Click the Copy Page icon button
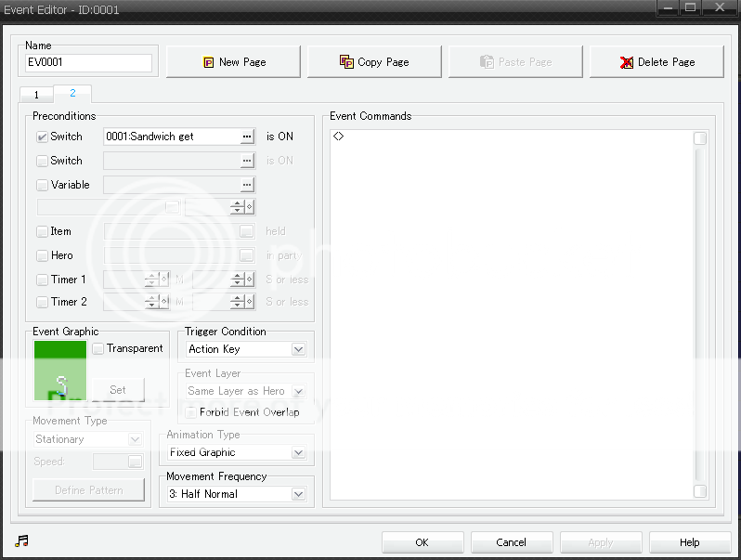The width and height of the screenshot is (741, 560). tap(374, 62)
